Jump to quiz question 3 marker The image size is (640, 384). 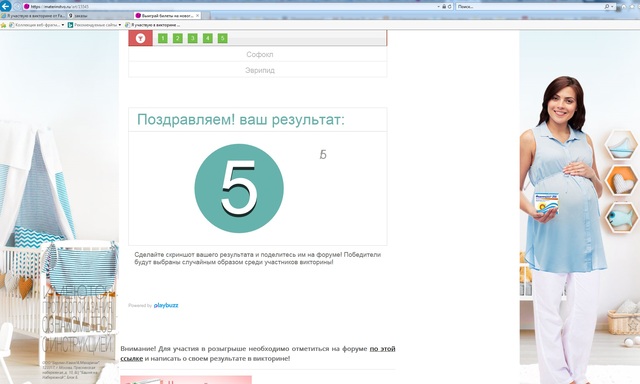point(192,38)
